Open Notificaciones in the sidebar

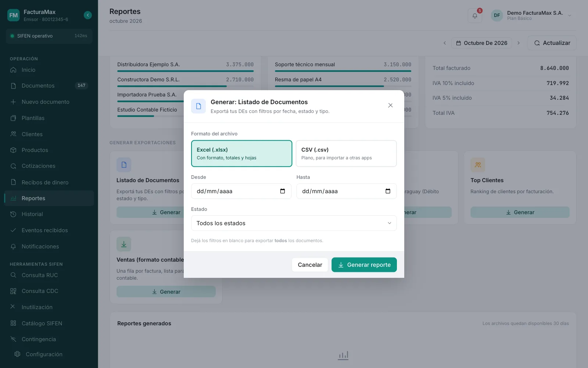click(x=49, y=247)
